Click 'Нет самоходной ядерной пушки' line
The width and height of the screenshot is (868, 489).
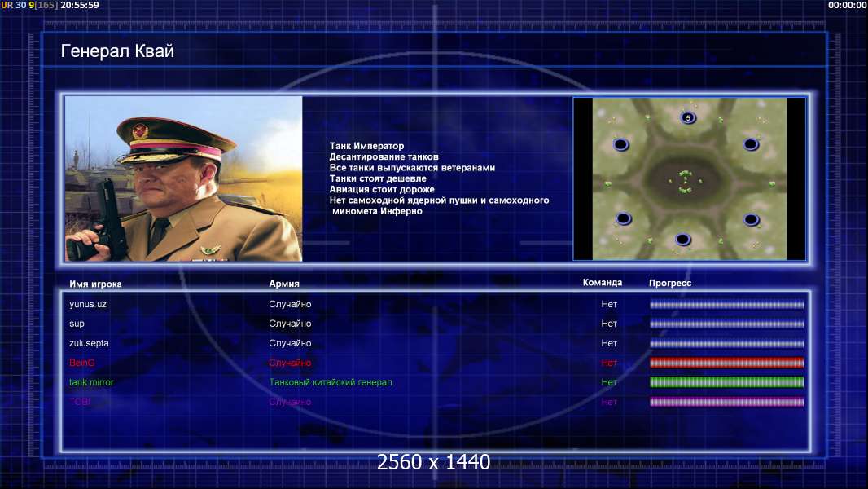pos(439,200)
